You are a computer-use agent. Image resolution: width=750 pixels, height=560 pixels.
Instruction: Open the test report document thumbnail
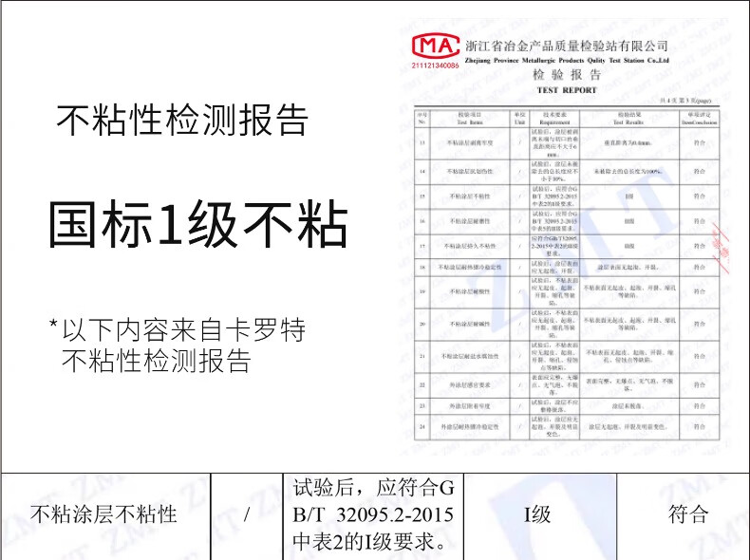coord(567,237)
